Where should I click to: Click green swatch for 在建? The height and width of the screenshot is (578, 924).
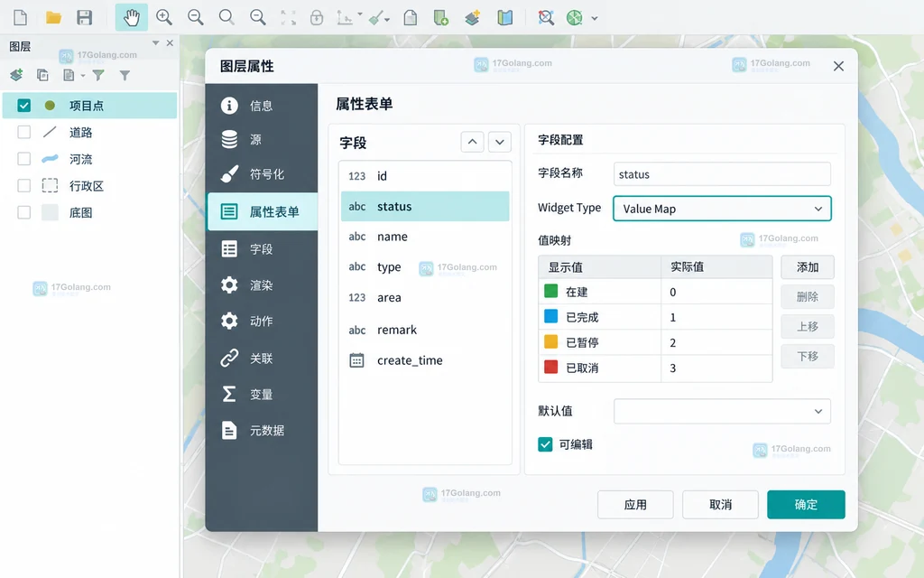pyautogui.click(x=551, y=292)
